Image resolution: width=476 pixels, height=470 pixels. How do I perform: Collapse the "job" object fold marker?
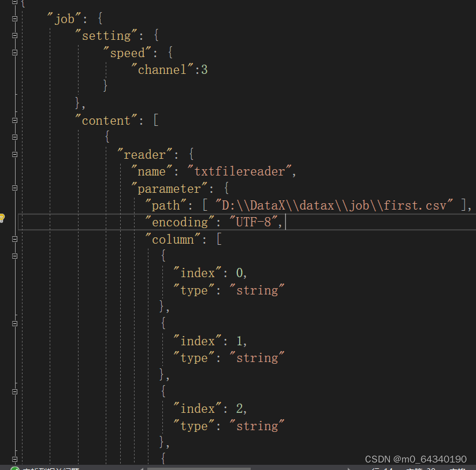[14, 18]
